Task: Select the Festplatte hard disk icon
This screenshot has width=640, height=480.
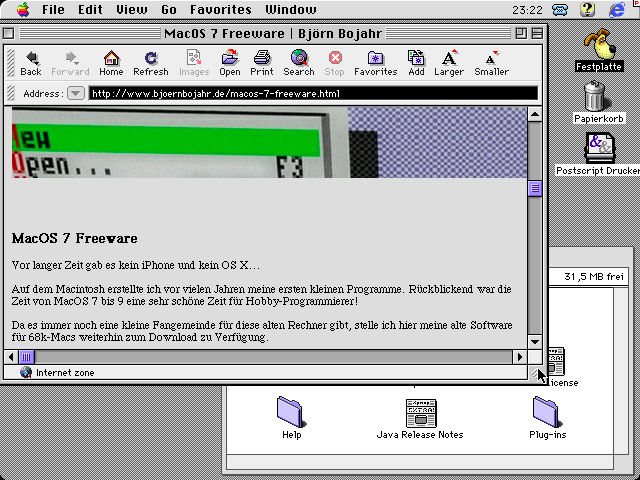Action: tap(599, 50)
